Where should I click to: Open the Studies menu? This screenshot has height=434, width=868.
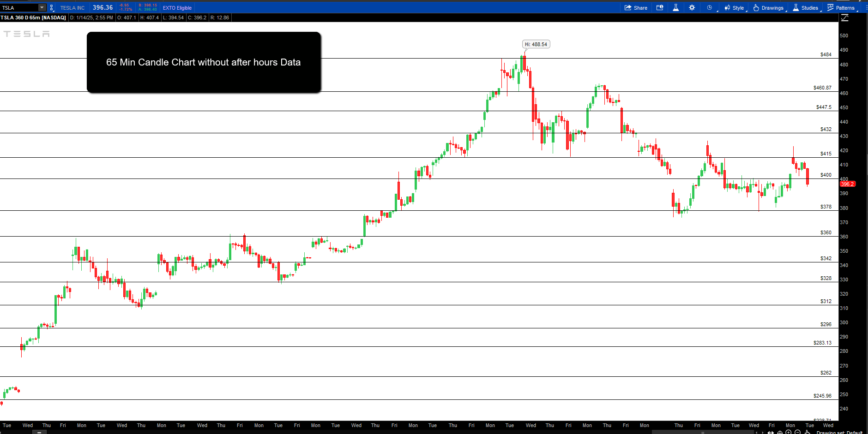click(x=806, y=8)
